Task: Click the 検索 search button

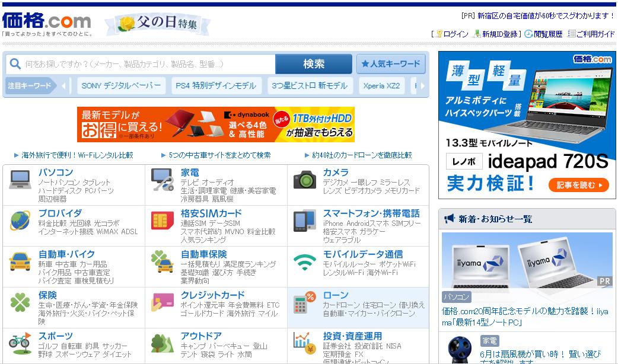Action: [x=315, y=64]
